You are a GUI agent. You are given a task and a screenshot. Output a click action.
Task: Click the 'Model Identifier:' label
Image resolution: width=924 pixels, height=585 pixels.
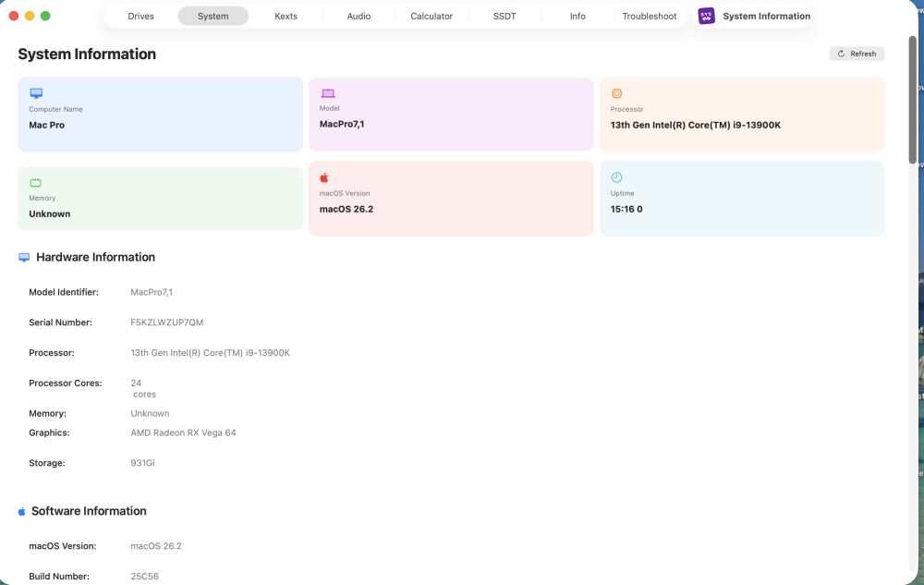tap(64, 292)
